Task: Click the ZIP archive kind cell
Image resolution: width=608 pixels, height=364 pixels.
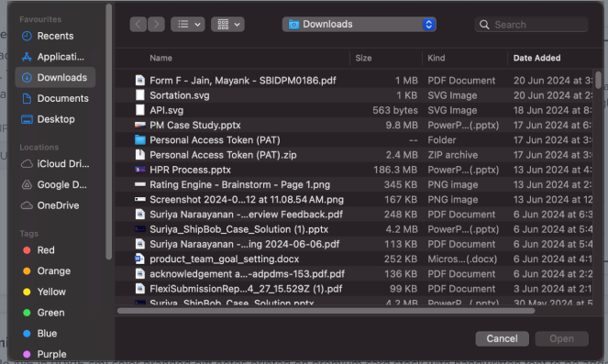Action: 452,155
